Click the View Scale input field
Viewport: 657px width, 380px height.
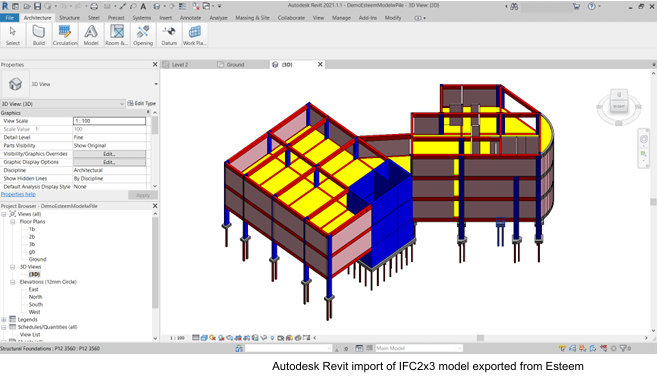[109, 121]
